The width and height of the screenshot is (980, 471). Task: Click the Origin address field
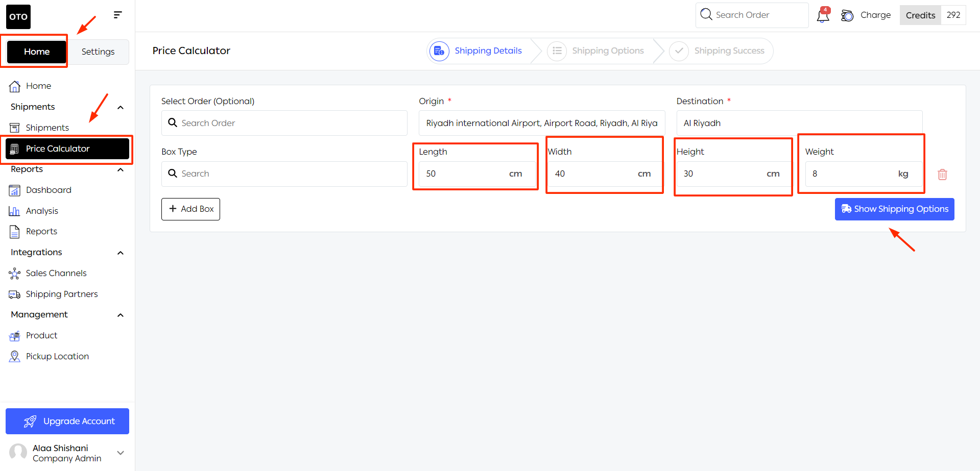pos(542,123)
